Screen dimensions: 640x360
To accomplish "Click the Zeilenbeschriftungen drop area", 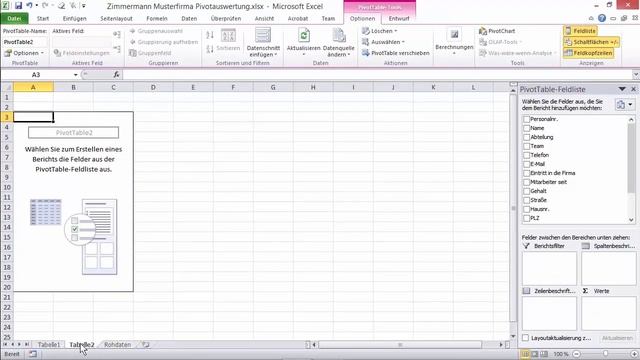I will 549,313.
